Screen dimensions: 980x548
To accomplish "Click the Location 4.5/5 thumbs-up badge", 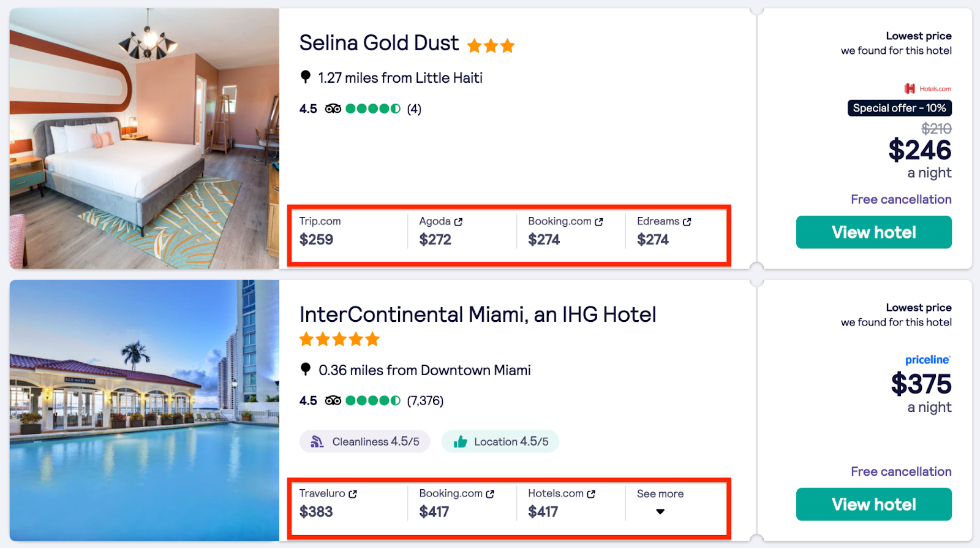I will pos(500,441).
